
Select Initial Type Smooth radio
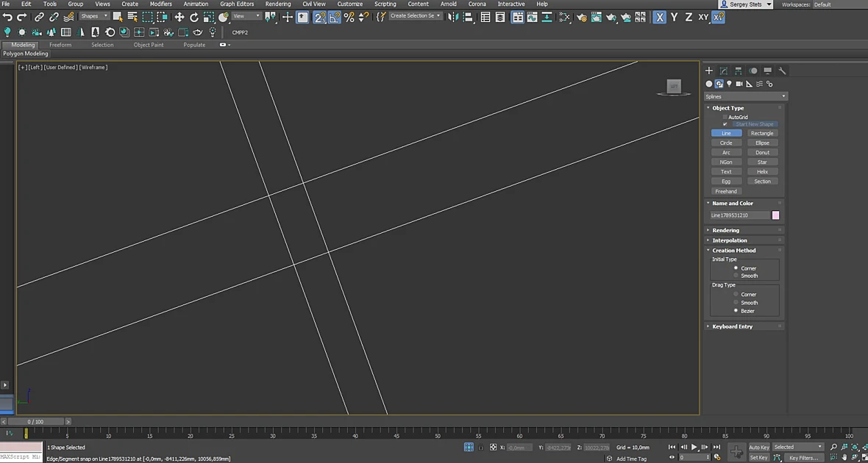tap(736, 276)
